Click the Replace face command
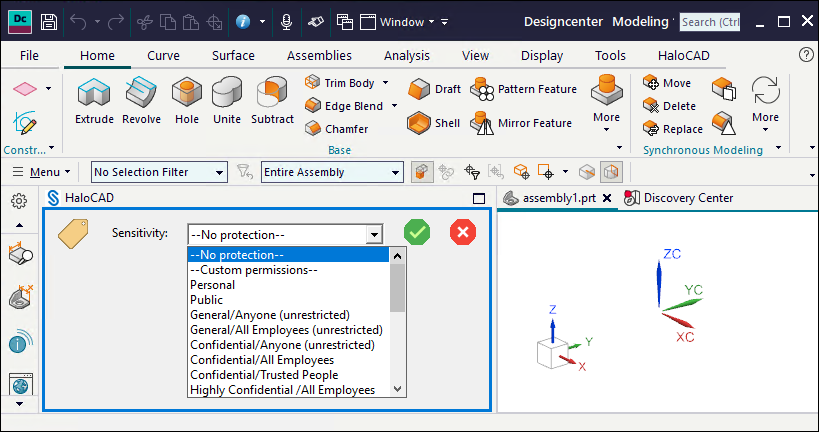819x432 pixels. [673, 129]
